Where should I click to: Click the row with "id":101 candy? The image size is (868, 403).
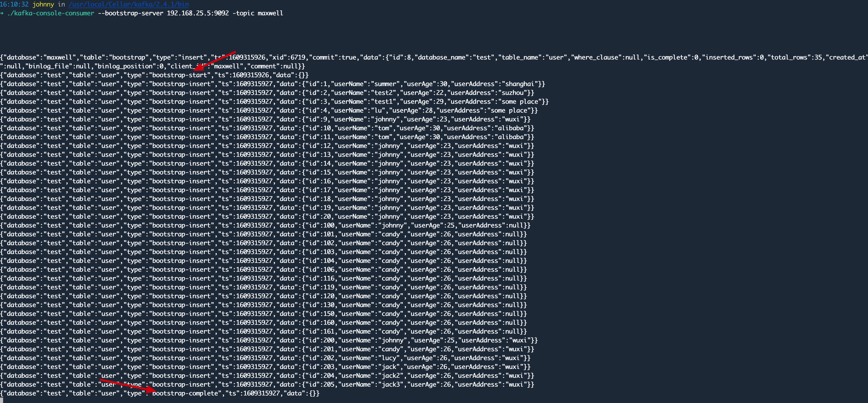[264, 234]
